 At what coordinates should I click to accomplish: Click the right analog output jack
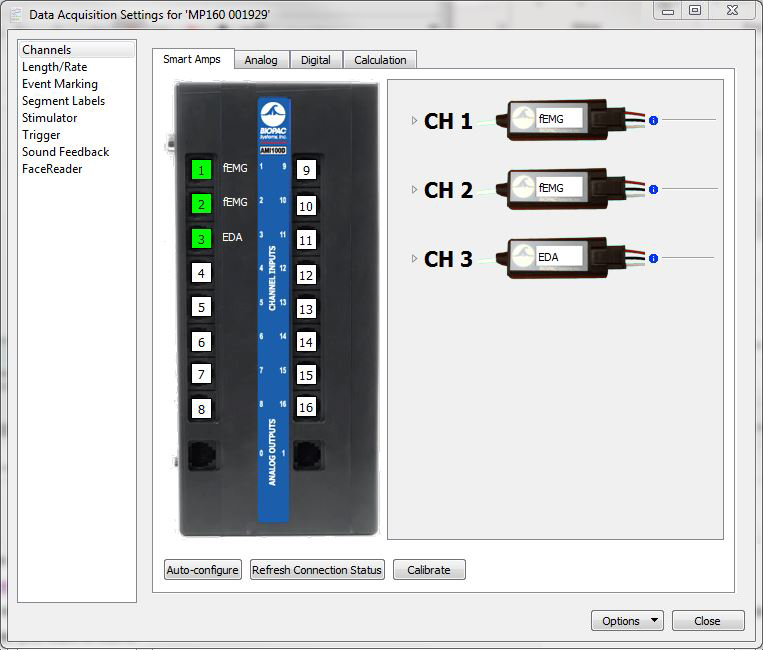306,456
